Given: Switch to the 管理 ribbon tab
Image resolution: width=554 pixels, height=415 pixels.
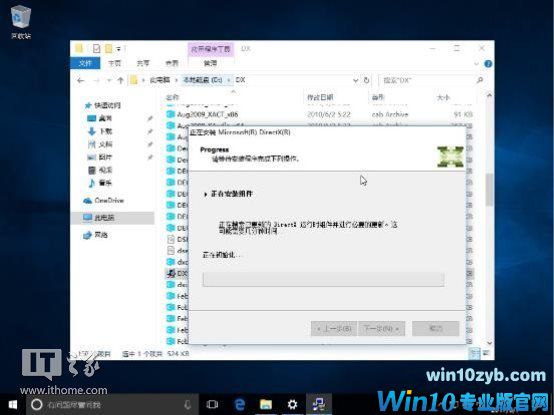Looking at the screenshot, I should [211, 63].
